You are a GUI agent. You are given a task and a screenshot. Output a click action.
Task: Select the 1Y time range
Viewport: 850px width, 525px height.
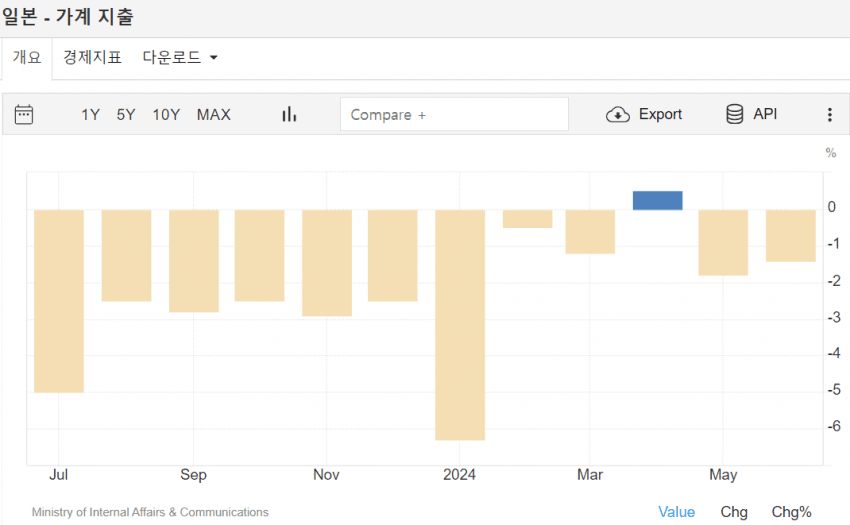(90, 114)
